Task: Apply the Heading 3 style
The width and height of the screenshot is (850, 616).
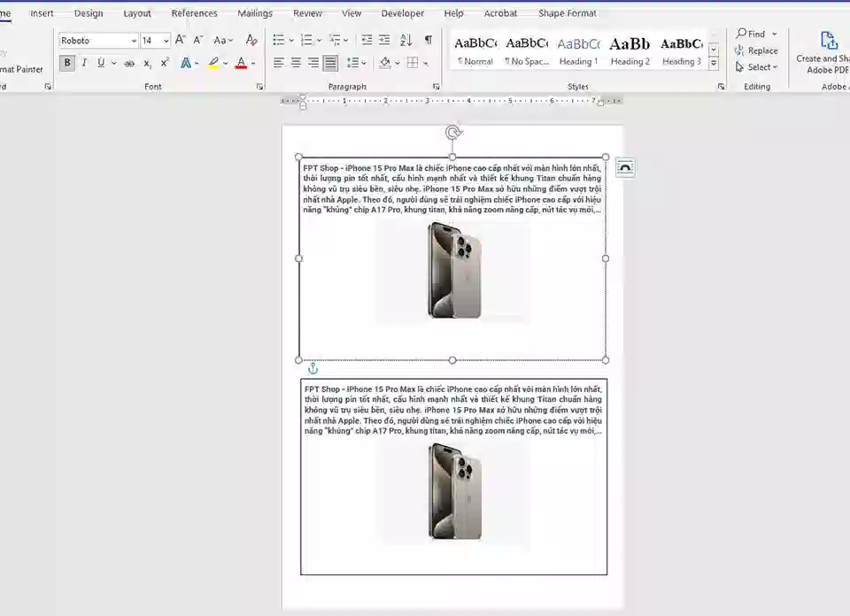Action: tap(682, 51)
